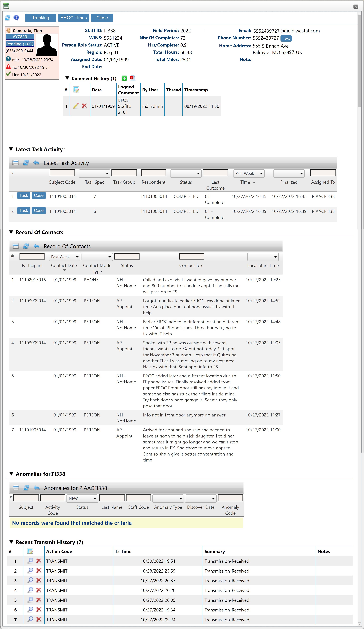
Task: Refresh the Anomalies for PIAACFI338 grid
Action: (26, 488)
